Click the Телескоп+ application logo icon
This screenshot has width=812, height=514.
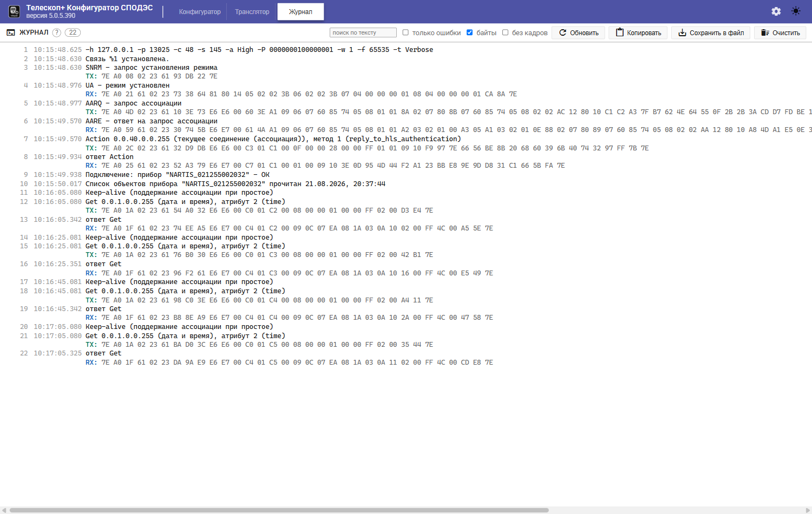[14, 11]
